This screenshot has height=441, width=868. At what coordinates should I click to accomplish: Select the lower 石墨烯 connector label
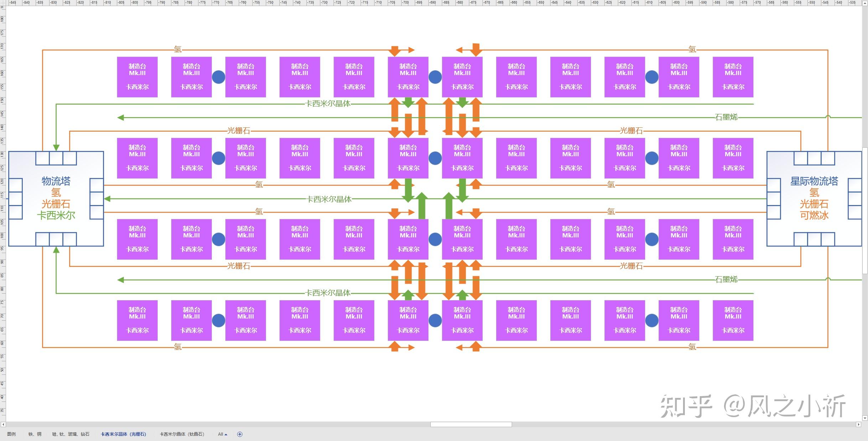pyautogui.click(x=726, y=279)
